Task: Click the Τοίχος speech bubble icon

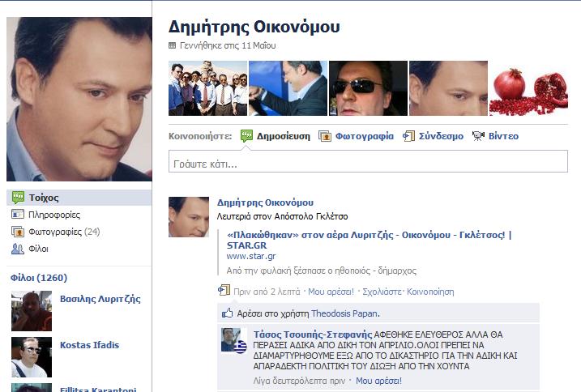Action: coord(18,197)
